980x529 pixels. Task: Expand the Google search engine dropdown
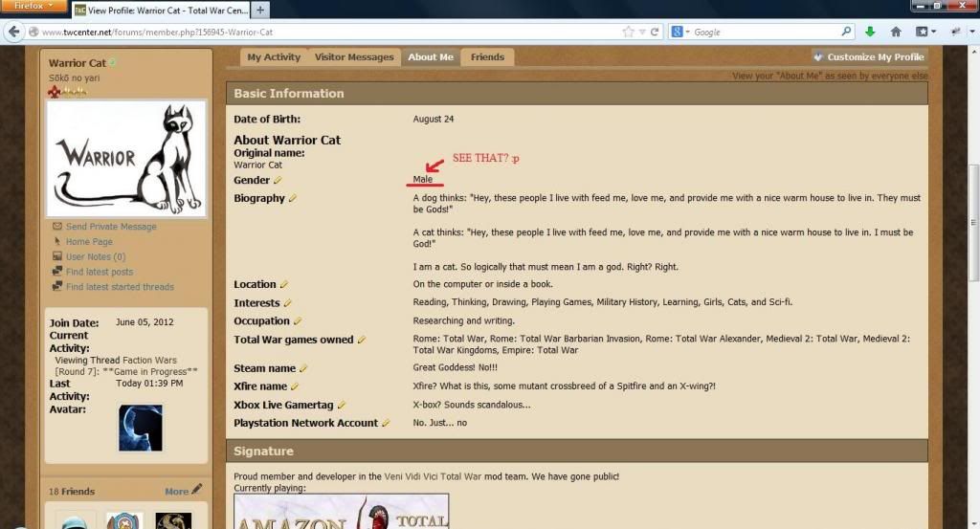point(686,32)
